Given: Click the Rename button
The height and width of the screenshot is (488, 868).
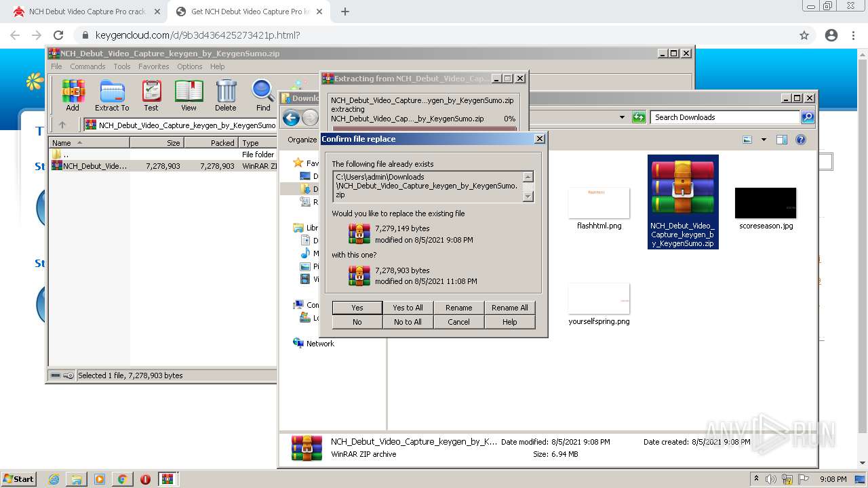Looking at the screenshot, I should click(x=458, y=308).
